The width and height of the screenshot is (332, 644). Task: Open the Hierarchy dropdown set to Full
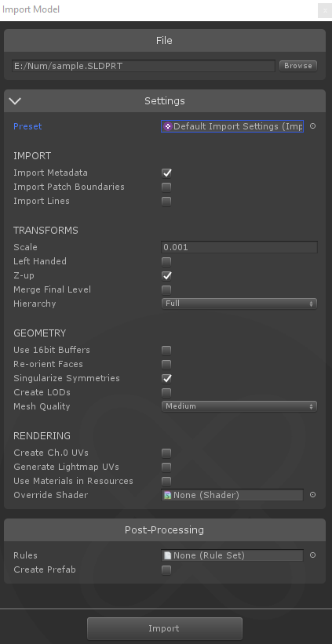click(239, 304)
